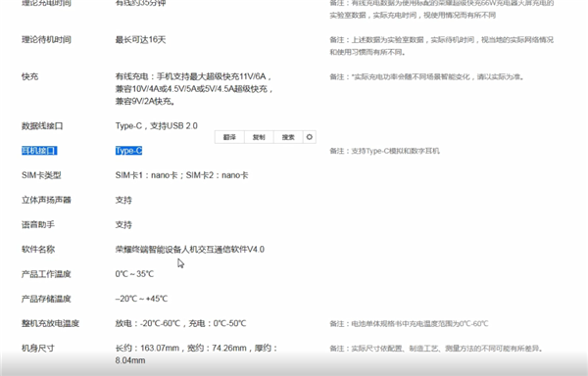Screen dimensions: 588x376
Task: Click the 语音助手 label
Action: 38,224
